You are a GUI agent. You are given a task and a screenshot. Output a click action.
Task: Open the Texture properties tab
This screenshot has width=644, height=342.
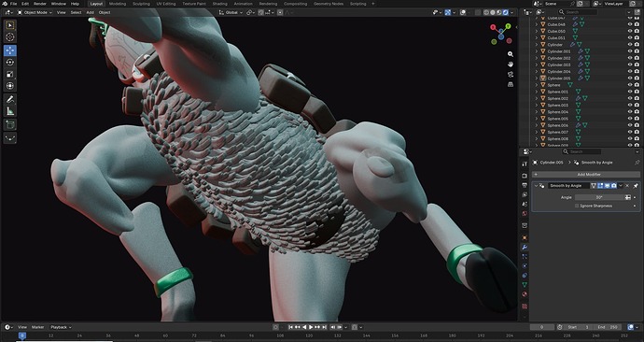point(525,306)
